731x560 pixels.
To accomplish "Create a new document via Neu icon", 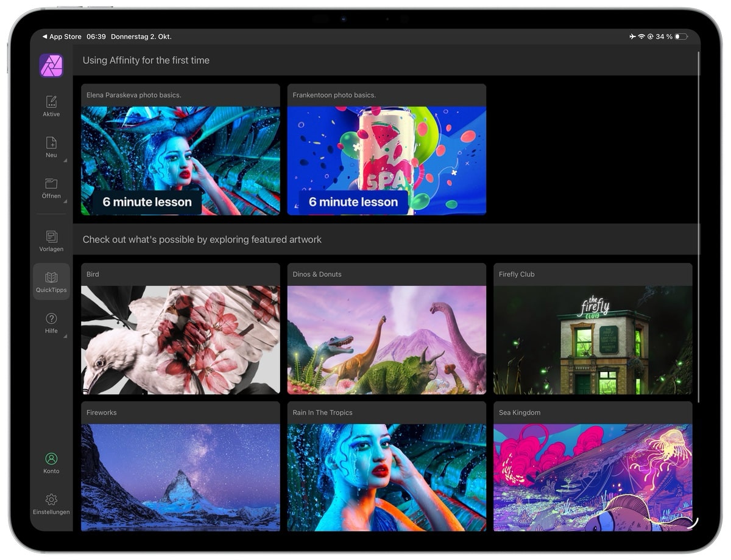I will pyautogui.click(x=51, y=143).
